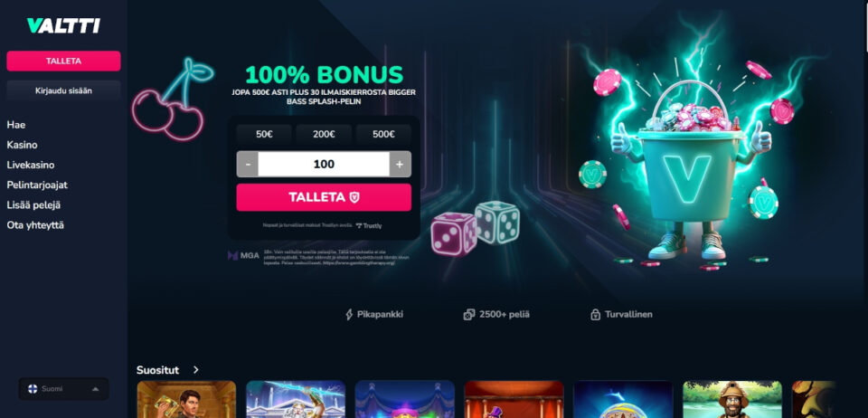Open Livekasino from sidebar menu

31,165
